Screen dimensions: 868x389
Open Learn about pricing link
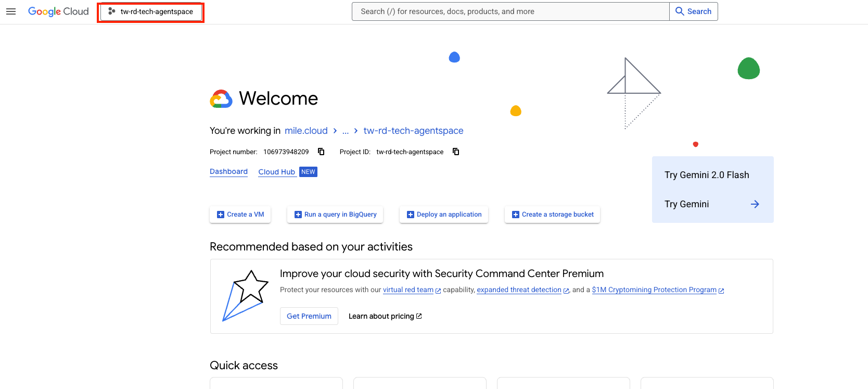(x=385, y=316)
